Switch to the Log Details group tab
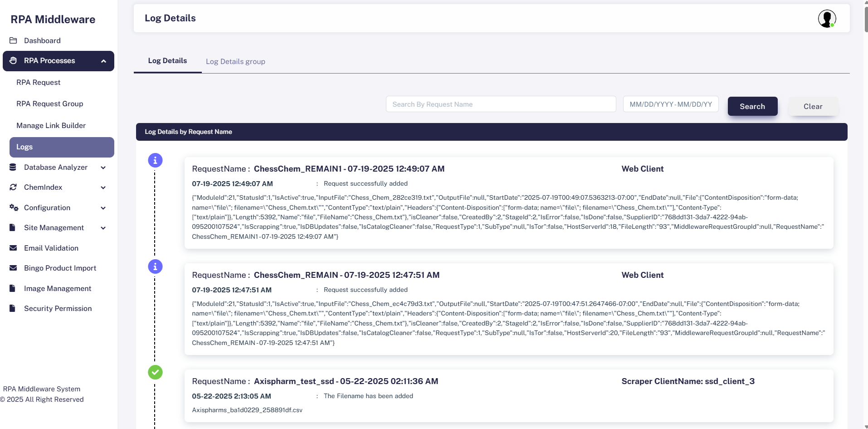Image resolution: width=868 pixels, height=429 pixels. (x=235, y=61)
